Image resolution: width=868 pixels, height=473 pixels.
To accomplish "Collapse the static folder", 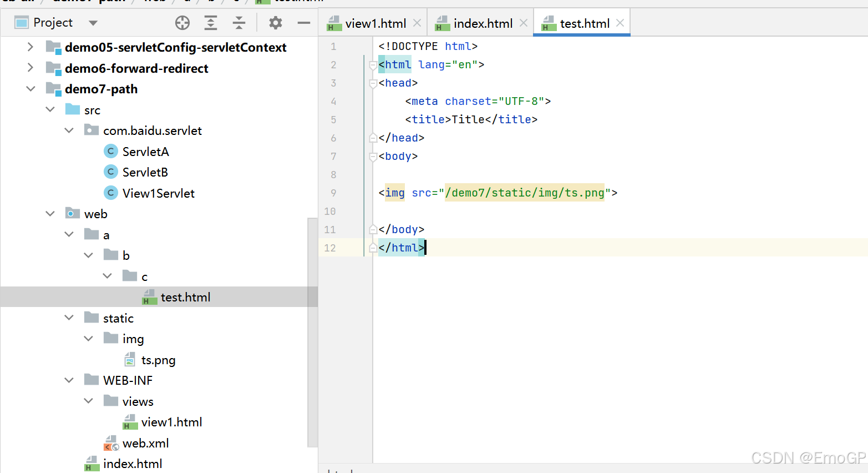I will click(x=69, y=318).
